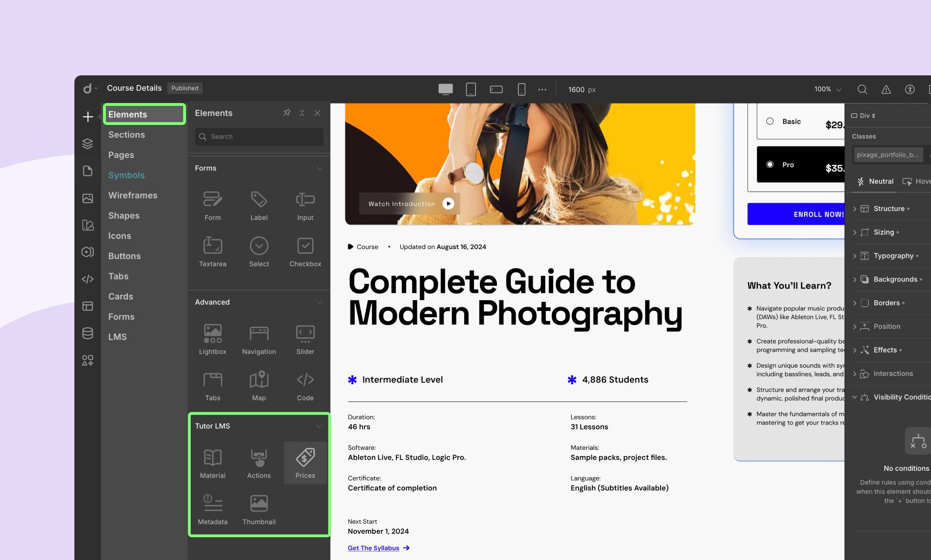Add the Lightbox element

click(x=213, y=340)
